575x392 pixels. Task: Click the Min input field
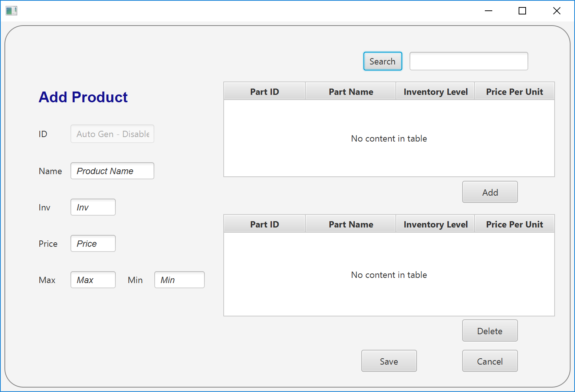(x=179, y=280)
